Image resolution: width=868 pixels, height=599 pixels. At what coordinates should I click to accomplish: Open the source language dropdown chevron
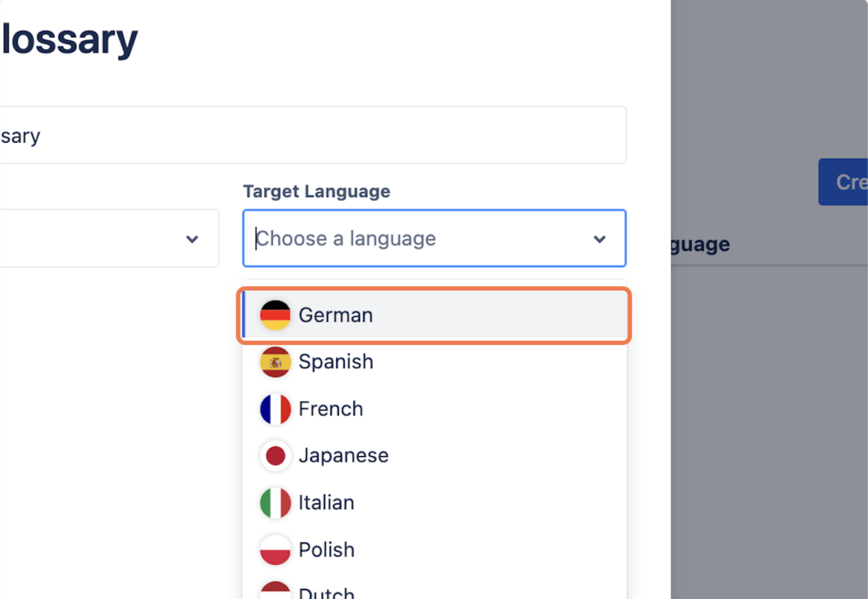pos(192,239)
